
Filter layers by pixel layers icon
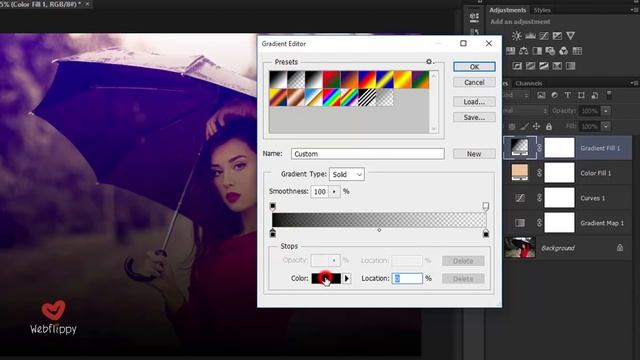(x=541, y=95)
